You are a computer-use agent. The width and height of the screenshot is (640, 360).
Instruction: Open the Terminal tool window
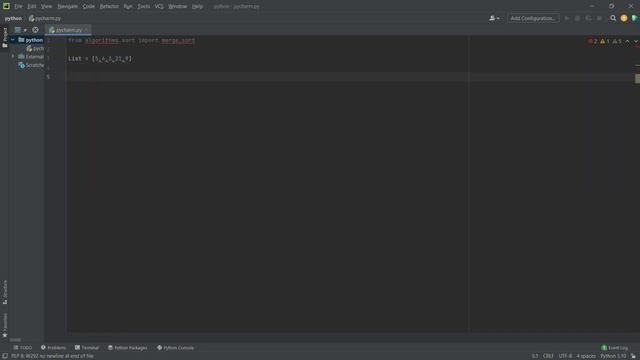coord(87,348)
